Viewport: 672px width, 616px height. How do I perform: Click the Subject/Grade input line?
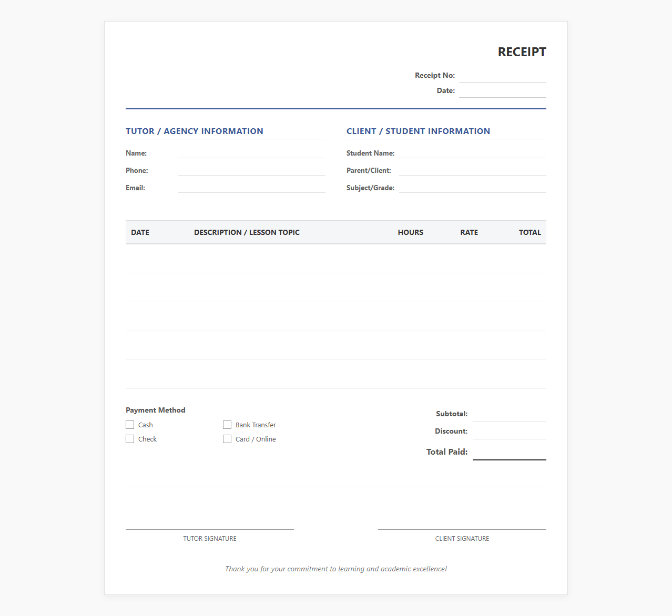click(x=473, y=187)
